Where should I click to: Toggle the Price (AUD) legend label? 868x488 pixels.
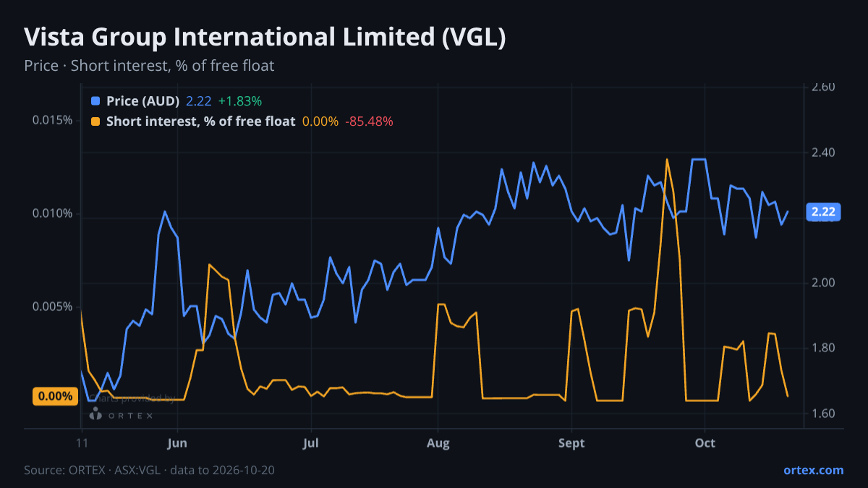click(142, 101)
